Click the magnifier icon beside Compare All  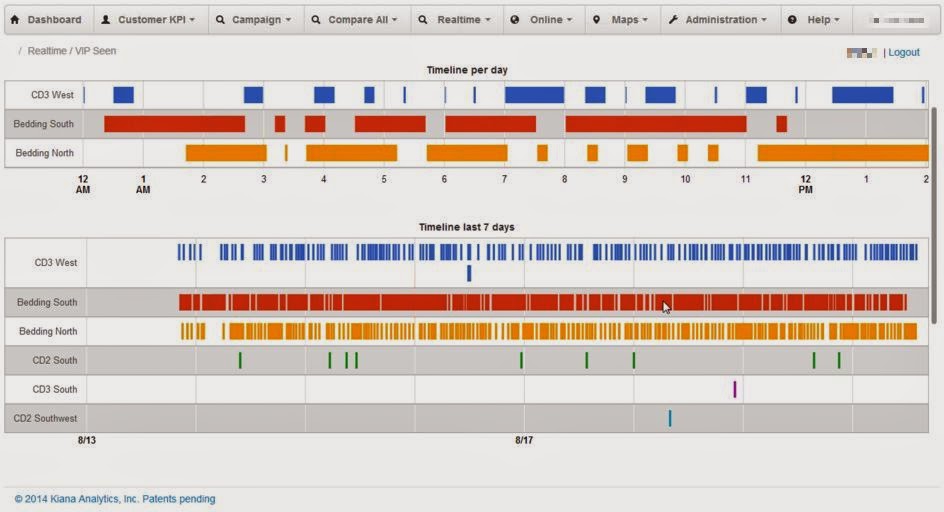tap(316, 19)
